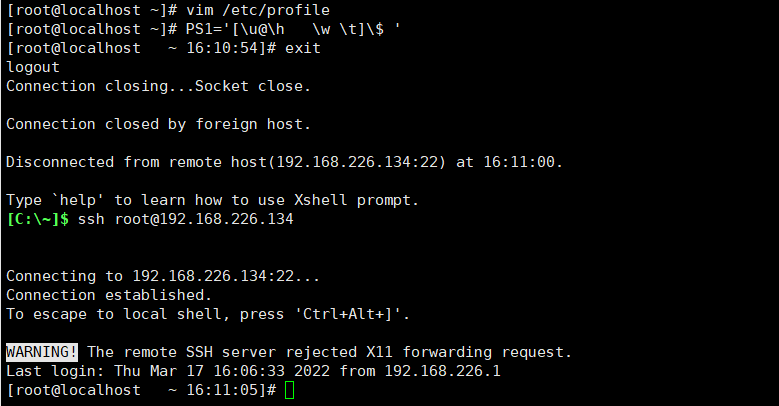
Task: Click 'Connection closed by foreign host.' text
Action: point(158,124)
